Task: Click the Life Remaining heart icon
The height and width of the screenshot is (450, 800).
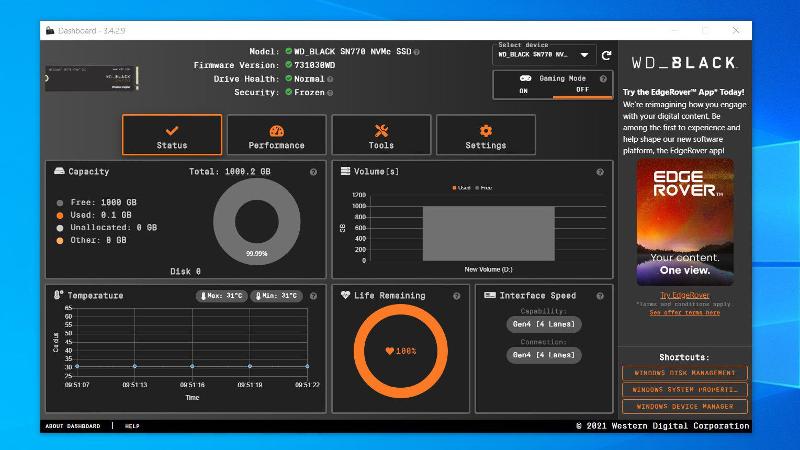Action: pos(345,295)
